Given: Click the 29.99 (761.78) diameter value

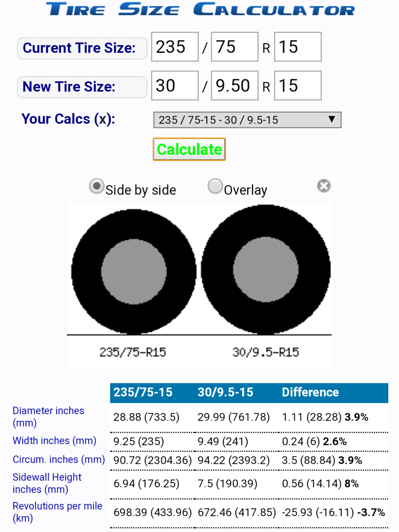Looking at the screenshot, I should coord(234,417).
